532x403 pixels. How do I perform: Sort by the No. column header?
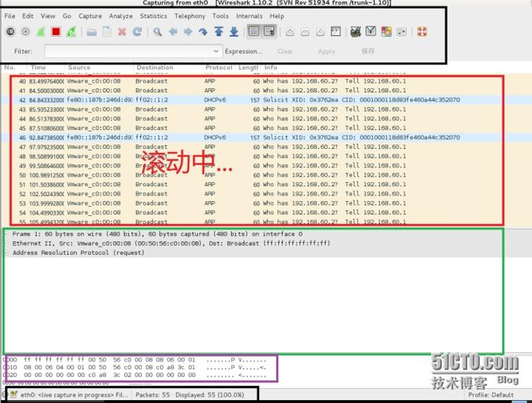pyautogui.click(x=10, y=68)
